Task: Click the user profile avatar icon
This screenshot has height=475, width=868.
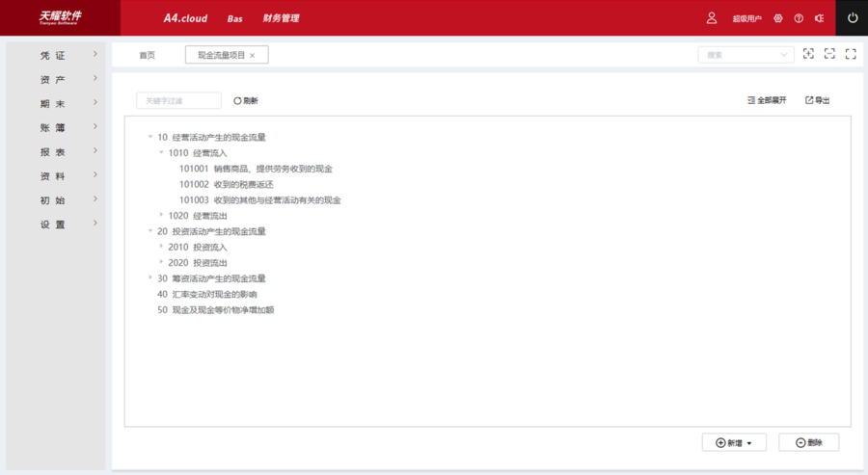Action: coord(712,18)
